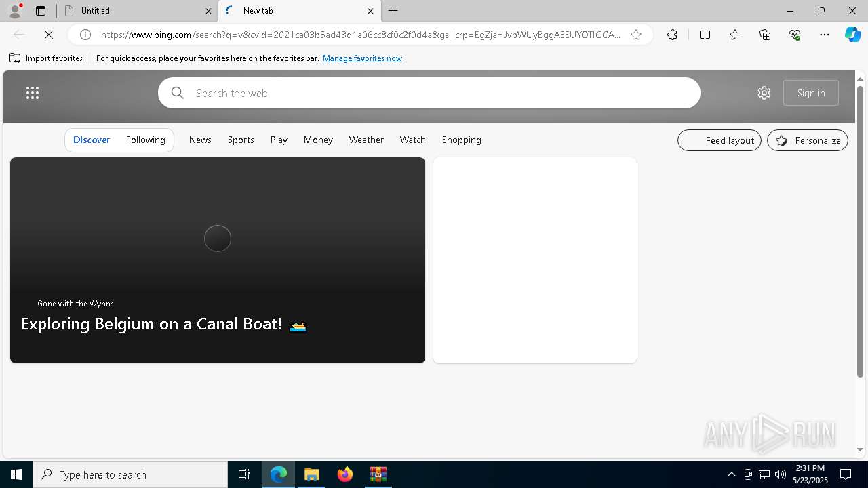Open WinRAR from taskbar
Image resolution: width=868 pixels, height=488 pixels.
click(378, 474)
